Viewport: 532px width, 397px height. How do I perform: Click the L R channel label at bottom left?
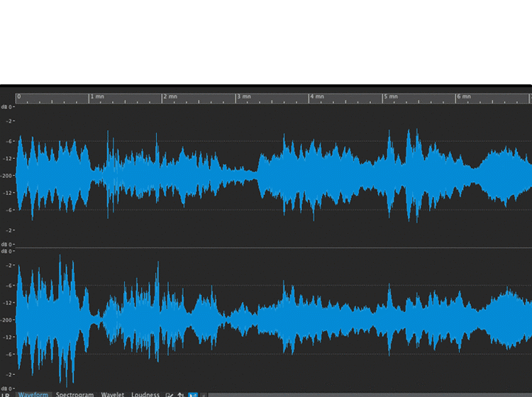6,395
